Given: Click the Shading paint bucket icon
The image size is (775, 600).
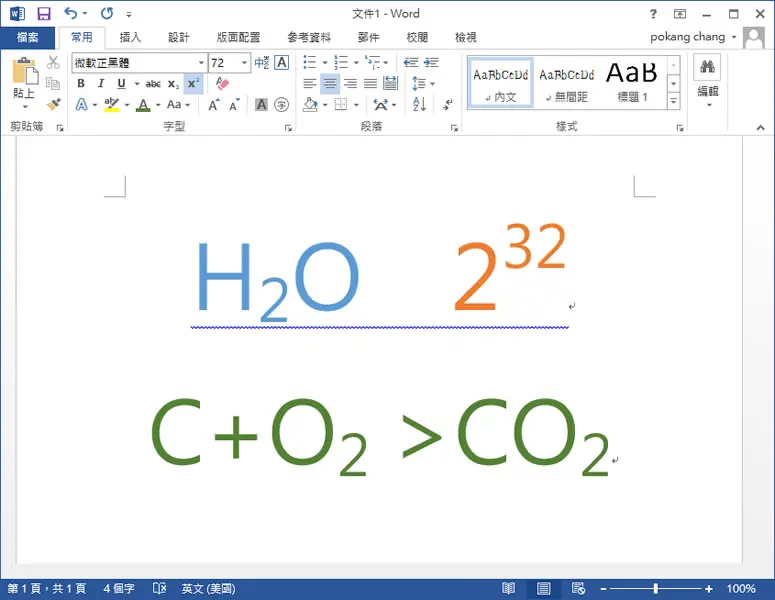Looking at the screenshot, I should (x=310, y=104).
